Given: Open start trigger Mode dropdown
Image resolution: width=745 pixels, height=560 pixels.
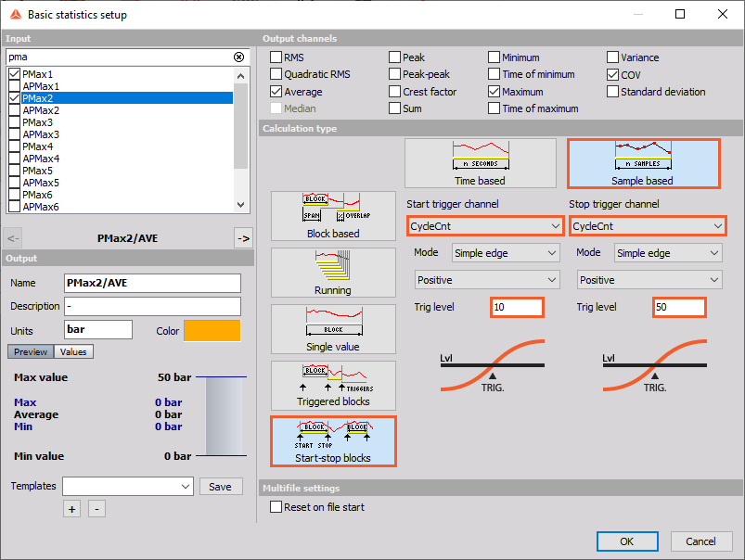Looking at the screenshot, I should [506, 253].
